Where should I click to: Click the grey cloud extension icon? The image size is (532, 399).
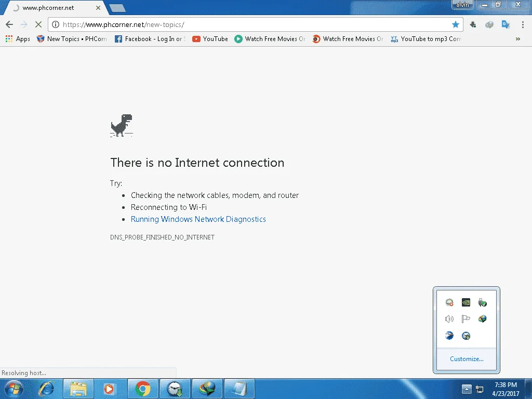click(489, 24)
